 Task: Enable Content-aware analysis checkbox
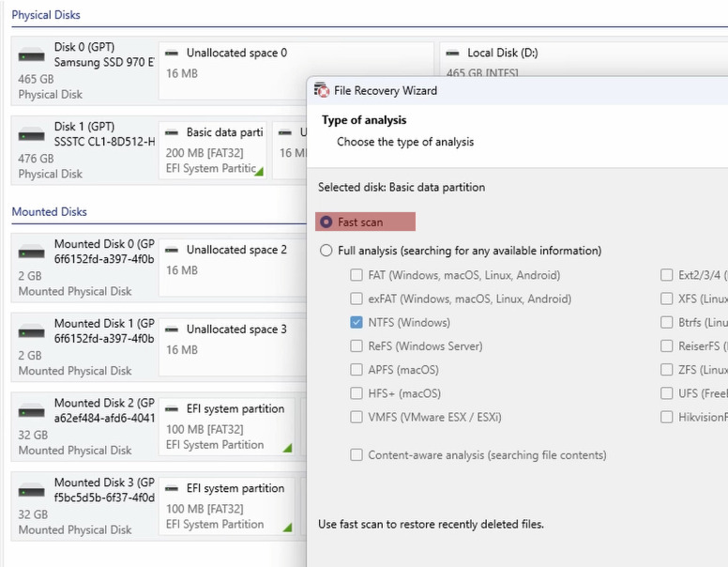click(x=356, y=455)
